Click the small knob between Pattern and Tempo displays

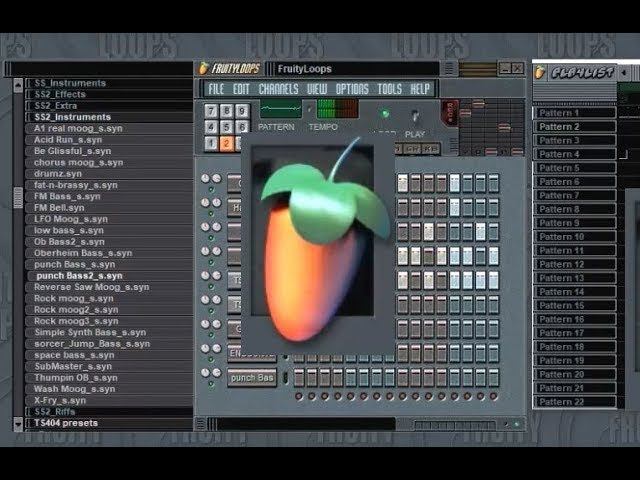(309, 109)
